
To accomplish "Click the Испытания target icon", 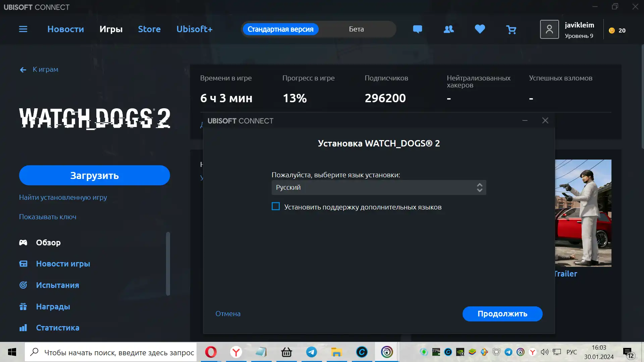I will [x=23, y=285].
